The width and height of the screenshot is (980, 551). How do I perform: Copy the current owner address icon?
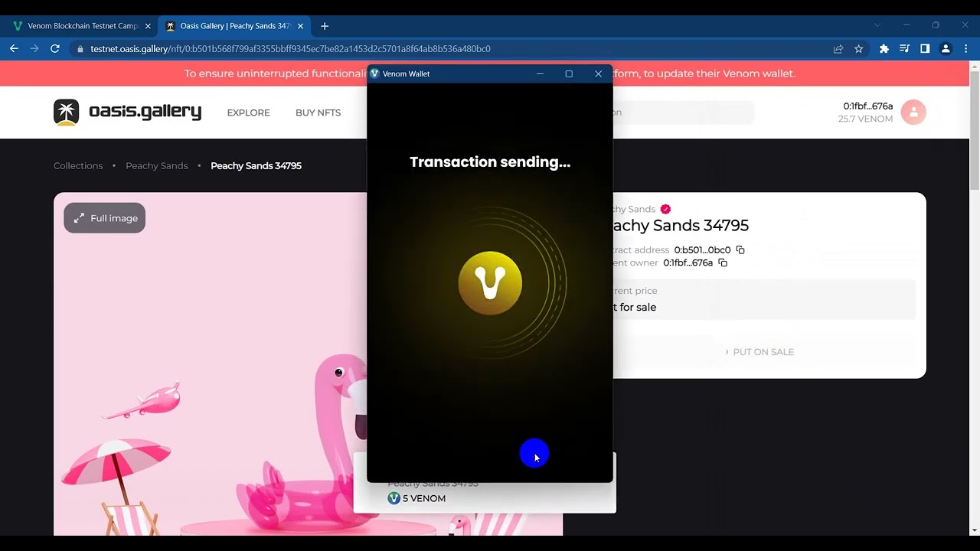pos(723,262)
